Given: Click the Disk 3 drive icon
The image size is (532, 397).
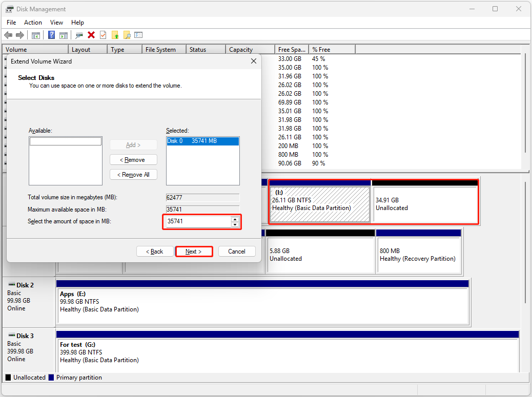Looking at the screenshot, I should 12,336.
